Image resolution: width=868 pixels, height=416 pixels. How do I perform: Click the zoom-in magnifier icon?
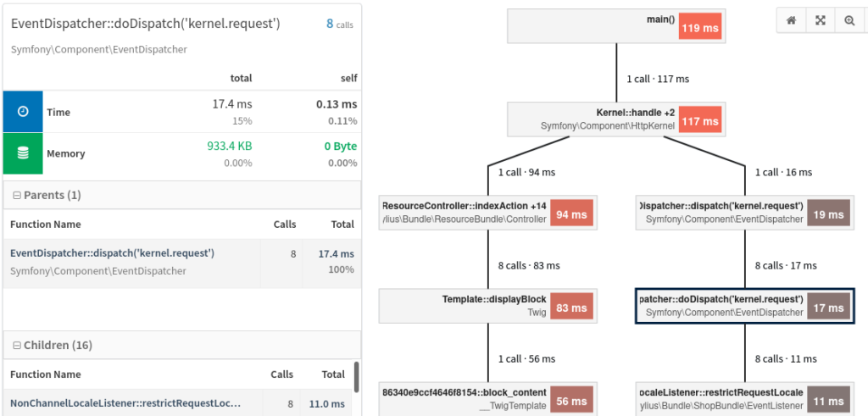coord(849,20)
